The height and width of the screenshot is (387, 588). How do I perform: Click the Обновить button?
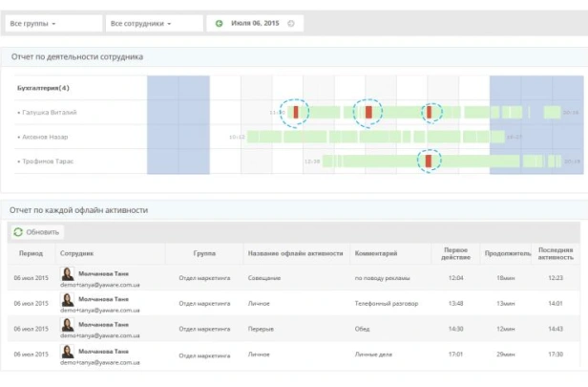coord(36,232)
